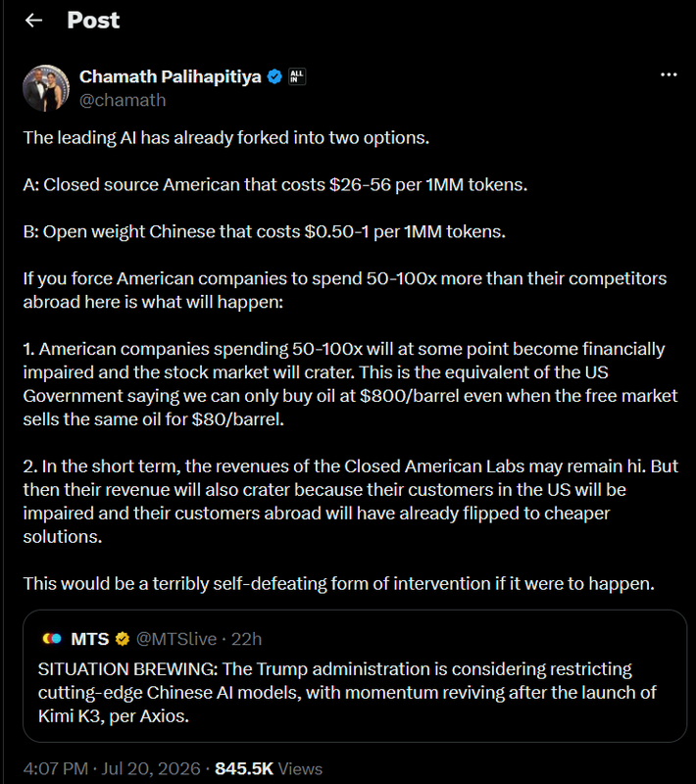Open the quoted MTS post text

347,693
